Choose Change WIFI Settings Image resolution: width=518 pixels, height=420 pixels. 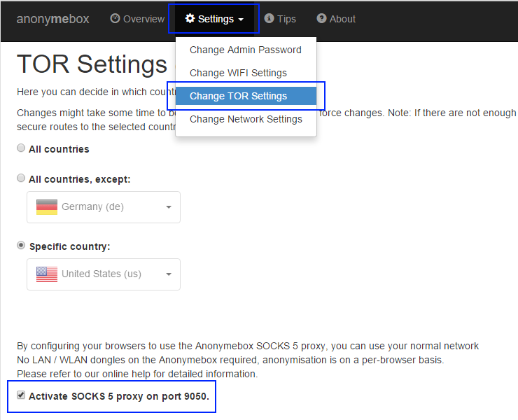tap(246, 73)
